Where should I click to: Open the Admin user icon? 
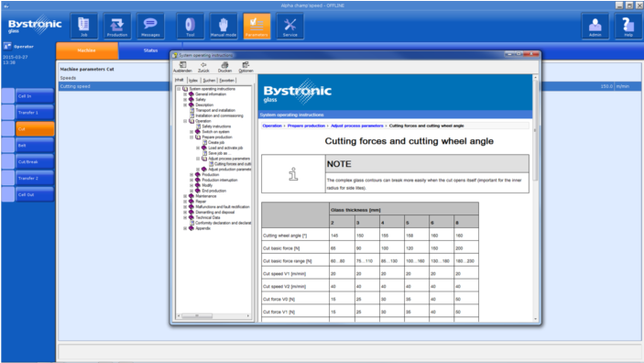595,26
